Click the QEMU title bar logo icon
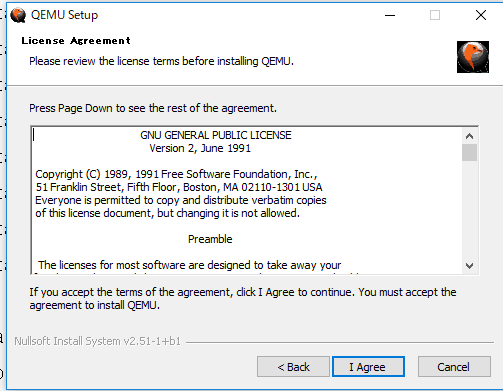503x391 pixels. (x=18, y=15)
